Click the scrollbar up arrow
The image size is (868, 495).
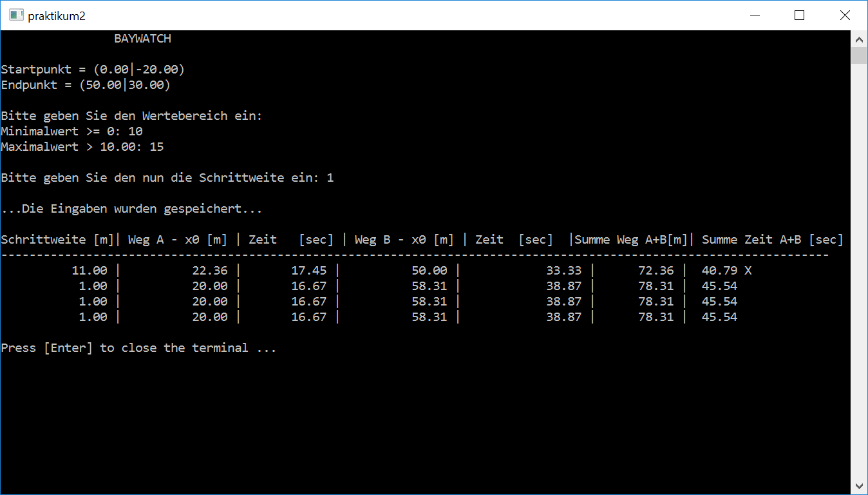tap(859, 39)
